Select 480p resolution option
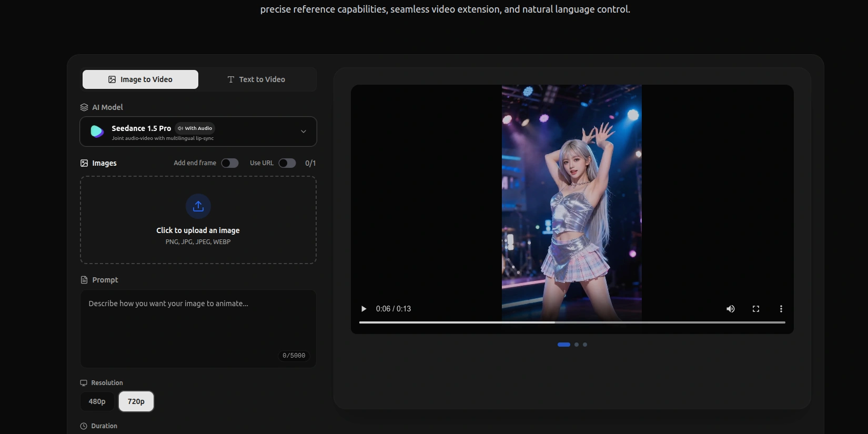This screenshot has height=434, width=868. coord(97,401)
